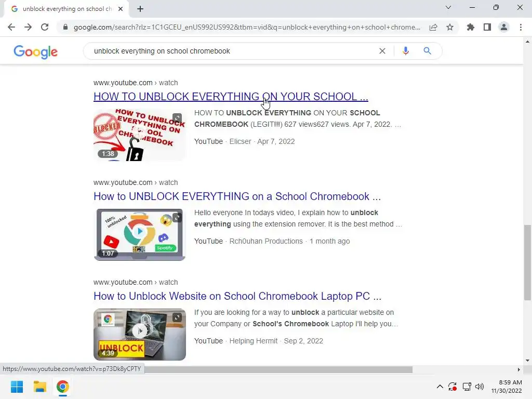Play the 4:39 UNBLOCK video thumbnail
This screenshot has width=532, height=399.
coord(139,334)
